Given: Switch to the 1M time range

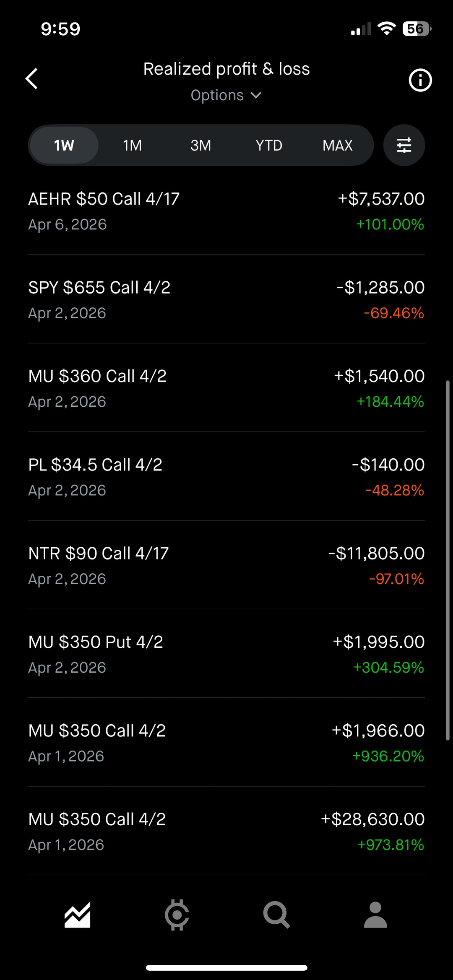Looking at the screenshot, I should pos(132,145).
